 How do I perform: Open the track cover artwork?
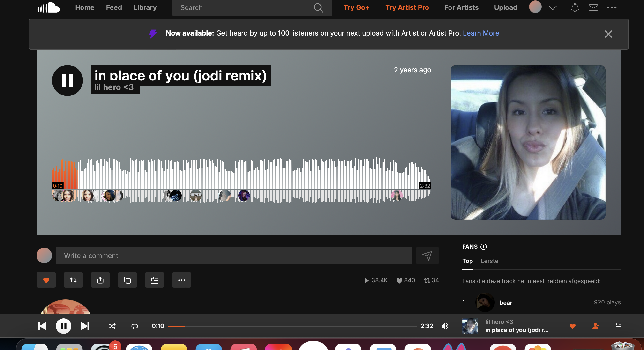[528, 142]
